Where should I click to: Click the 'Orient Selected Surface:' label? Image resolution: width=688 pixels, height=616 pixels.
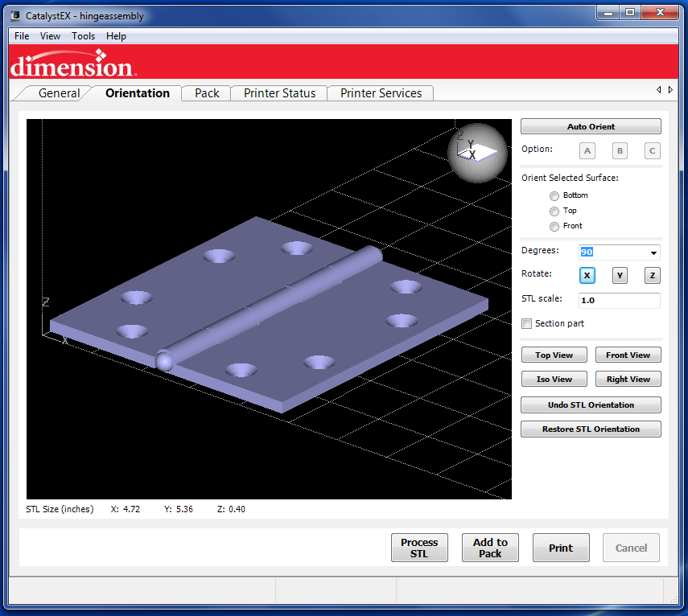point(570,178)
